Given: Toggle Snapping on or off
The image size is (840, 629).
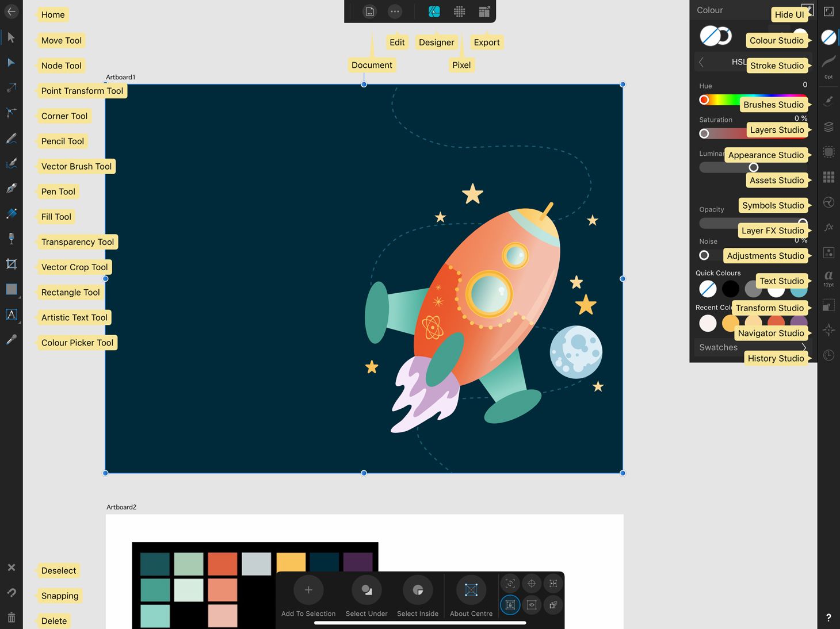Looking at the screenshot, I should click(10, 593).
